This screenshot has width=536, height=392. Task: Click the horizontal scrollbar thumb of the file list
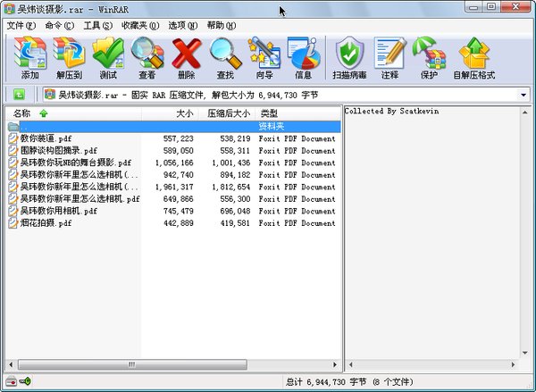click(x=132, y=364)
